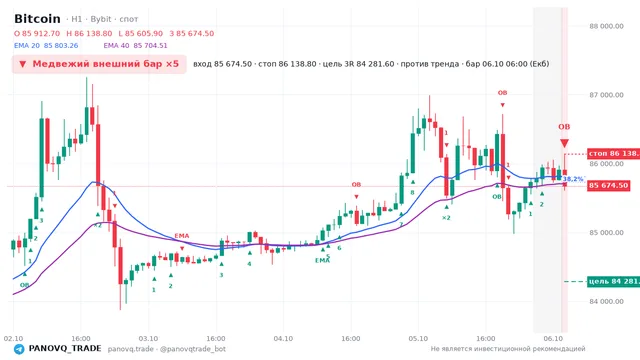This screenshot has width=640, height=360.
Task: Click the 06.10 date axis label
Action: coord(553,339)
